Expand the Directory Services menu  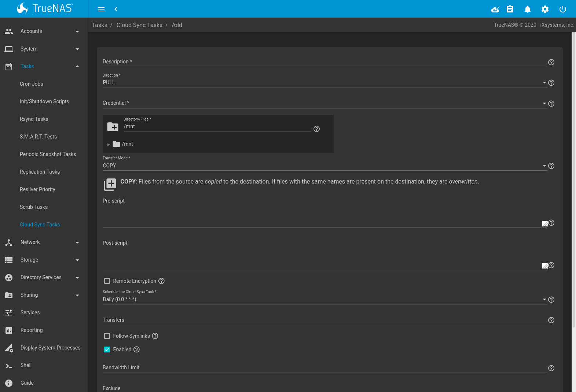[44, 277]
